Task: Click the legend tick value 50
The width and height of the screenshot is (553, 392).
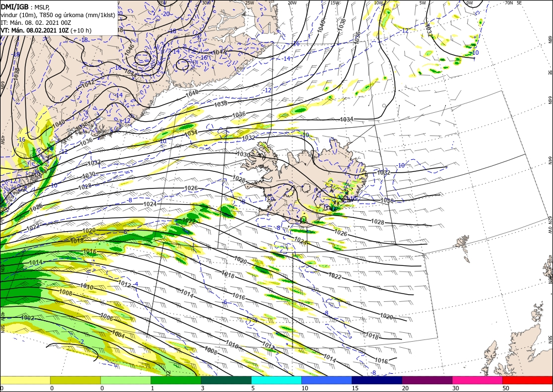Action: click(x=505, y=388)
